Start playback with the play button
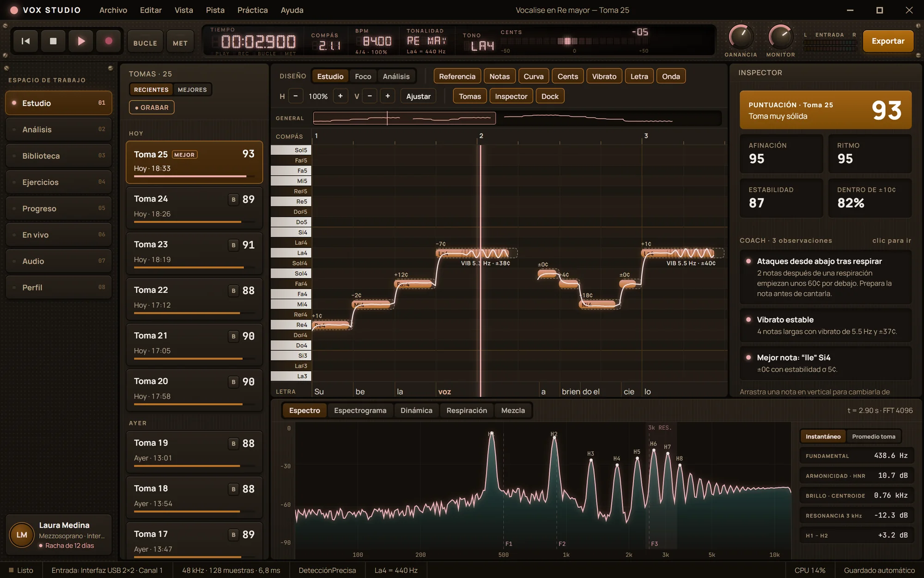 81,41
